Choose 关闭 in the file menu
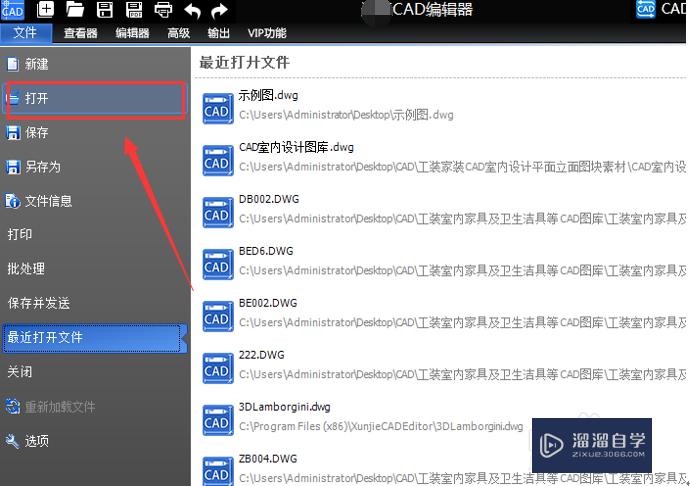The width and height of the screenshot is (690, 486). click(95, 372)
